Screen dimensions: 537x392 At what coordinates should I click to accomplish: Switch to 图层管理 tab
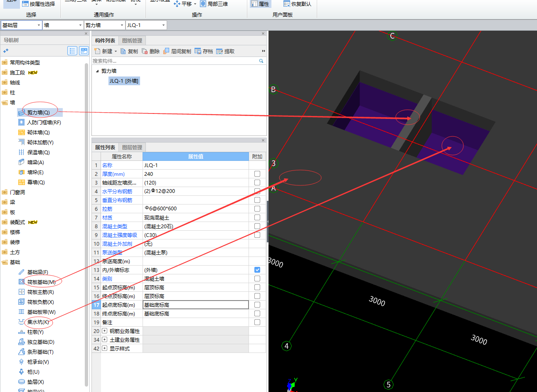point(132,147)
